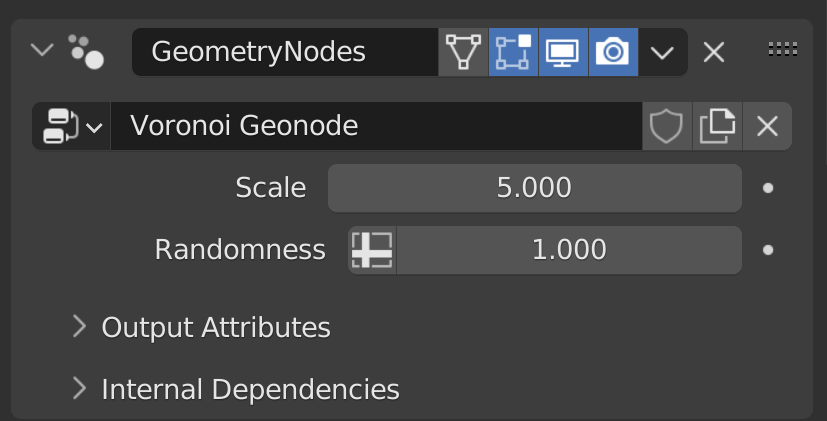Click the Geometry Nodes modifier type icon
Image resolution: width=827 pixels, height=421 pixels.
click(86, 52)
